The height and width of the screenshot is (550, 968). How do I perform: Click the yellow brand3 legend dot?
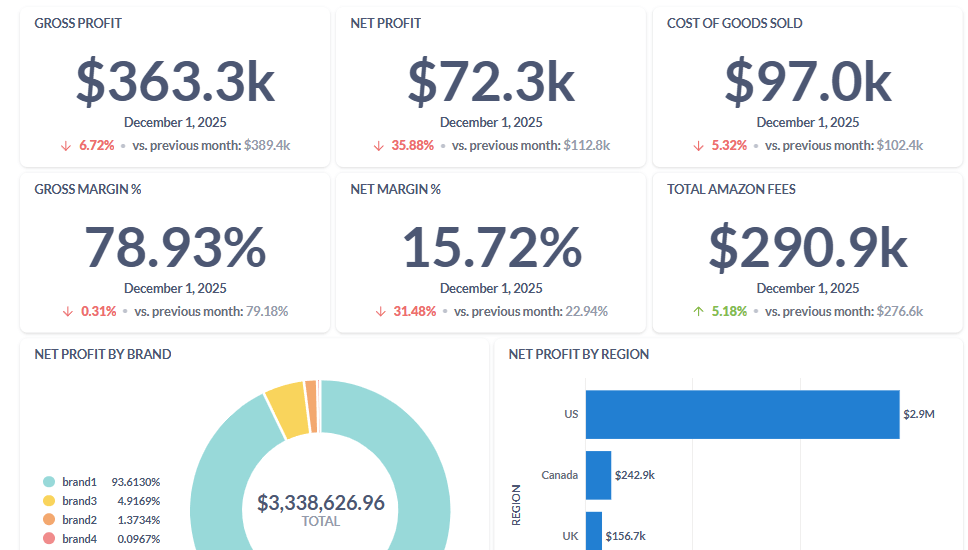click(48, 501)
